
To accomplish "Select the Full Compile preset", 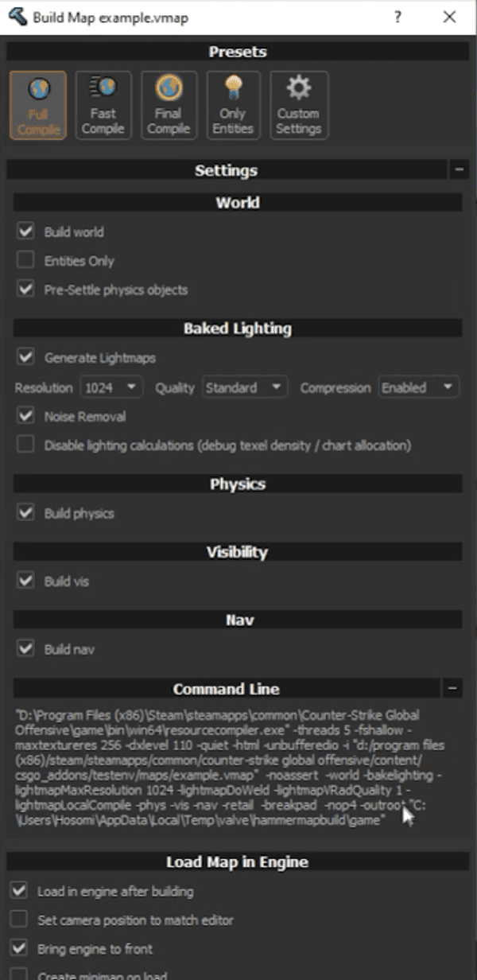I will (38, 105).
